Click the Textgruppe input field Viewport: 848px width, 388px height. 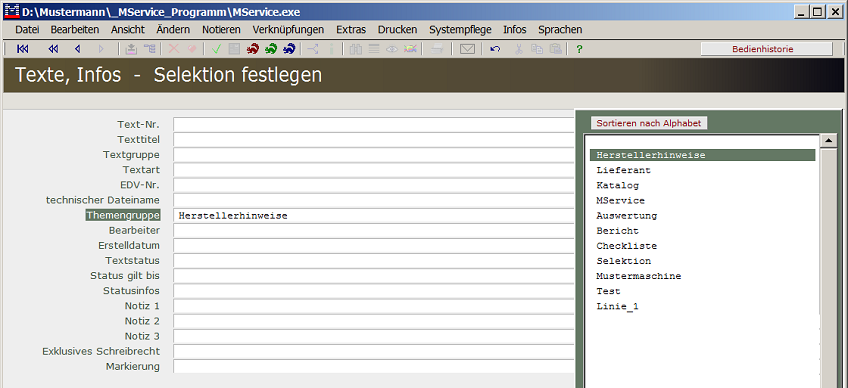pyautogui.click(x=373, y=155)
